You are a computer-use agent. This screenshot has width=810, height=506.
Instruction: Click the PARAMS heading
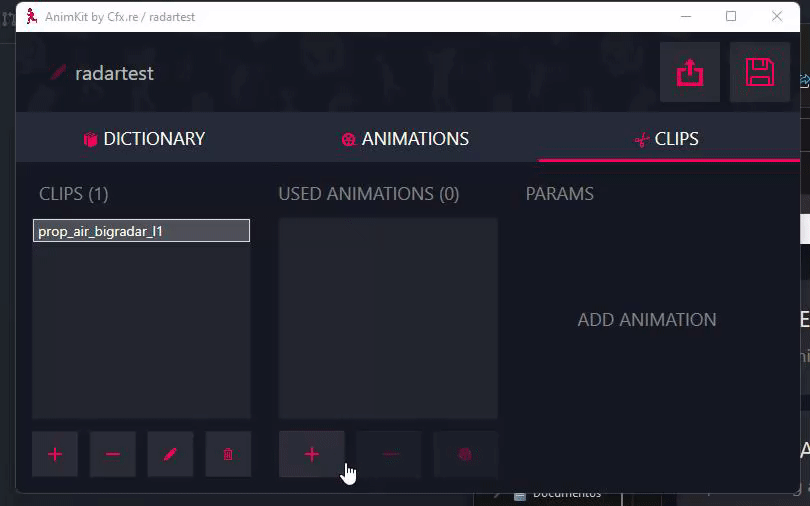click(x=559, y=194)
